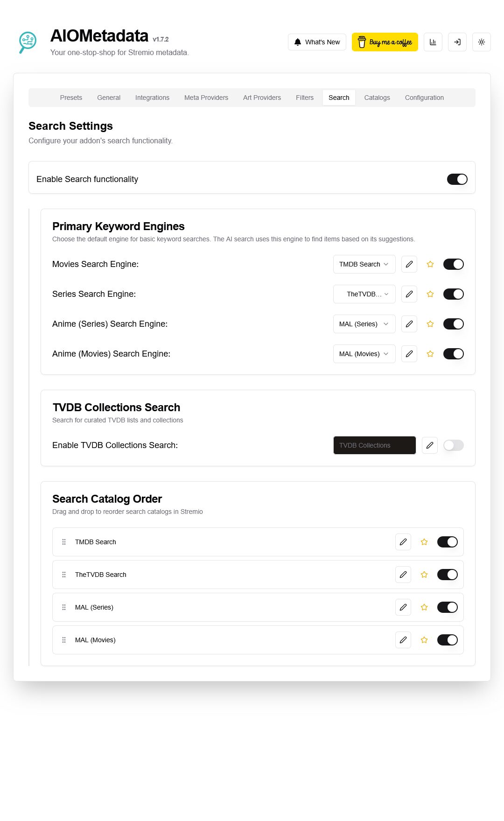Enable TVDB Collections Search toggle
This screenshot has width=504, height=821.
tap(452, 445)
